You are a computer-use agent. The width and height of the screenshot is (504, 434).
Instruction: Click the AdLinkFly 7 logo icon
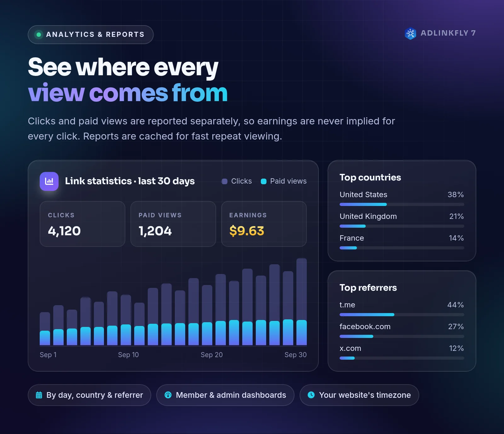click(x=410, y=33)
